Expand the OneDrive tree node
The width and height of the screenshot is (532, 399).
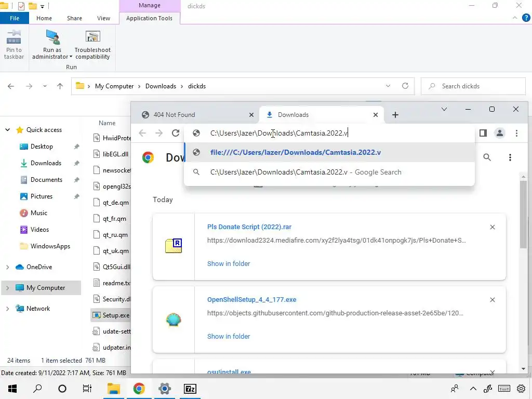click(x=7, y=267)
